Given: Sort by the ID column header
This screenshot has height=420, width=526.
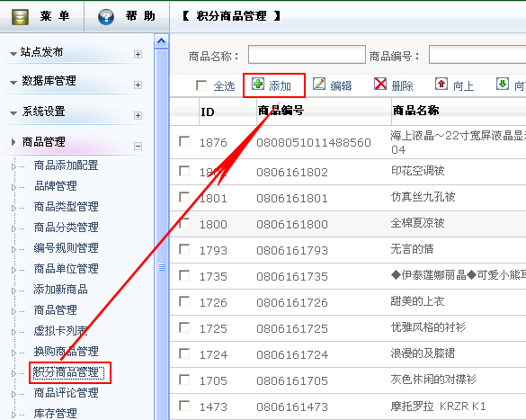Looking at the screenshot, I should [x=208, y=112].
